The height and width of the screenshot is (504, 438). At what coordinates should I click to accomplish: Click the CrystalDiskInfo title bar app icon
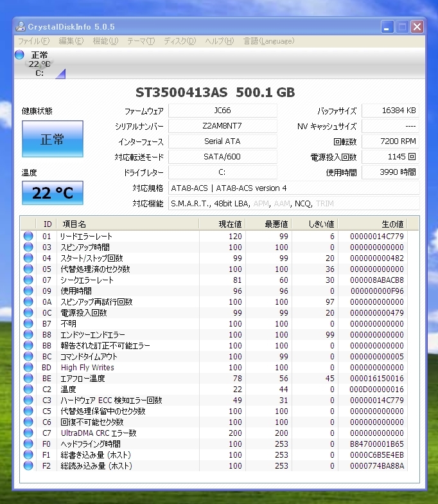pyautogui.click(x=21, y=26)
